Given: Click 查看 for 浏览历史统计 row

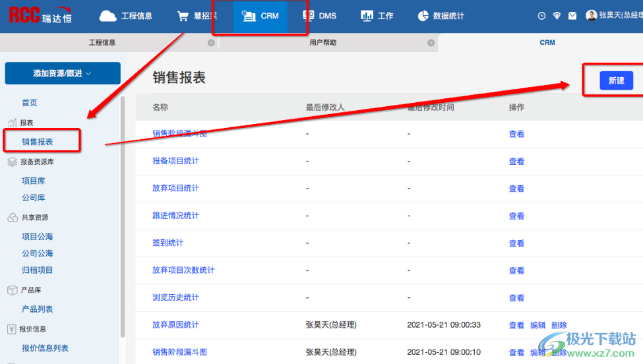Looking at the screenshot, I should (516, 298).
